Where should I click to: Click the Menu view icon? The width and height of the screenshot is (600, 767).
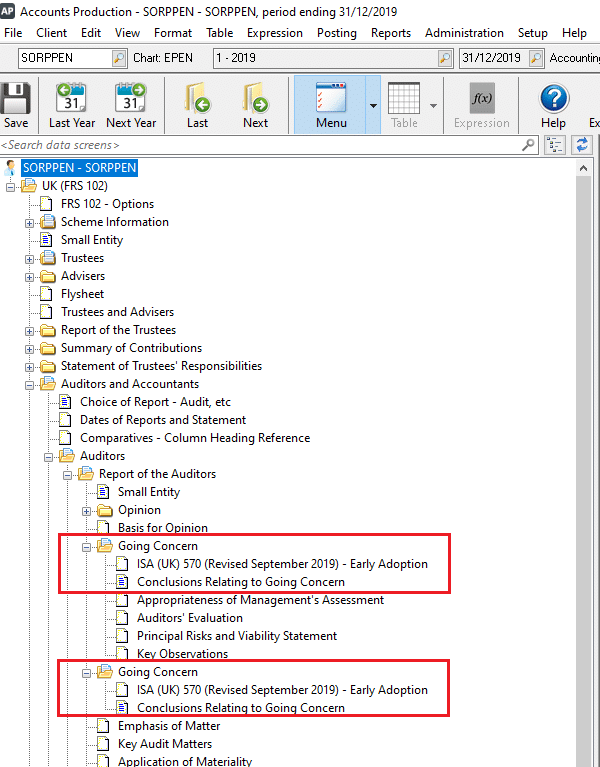(330, 105)
